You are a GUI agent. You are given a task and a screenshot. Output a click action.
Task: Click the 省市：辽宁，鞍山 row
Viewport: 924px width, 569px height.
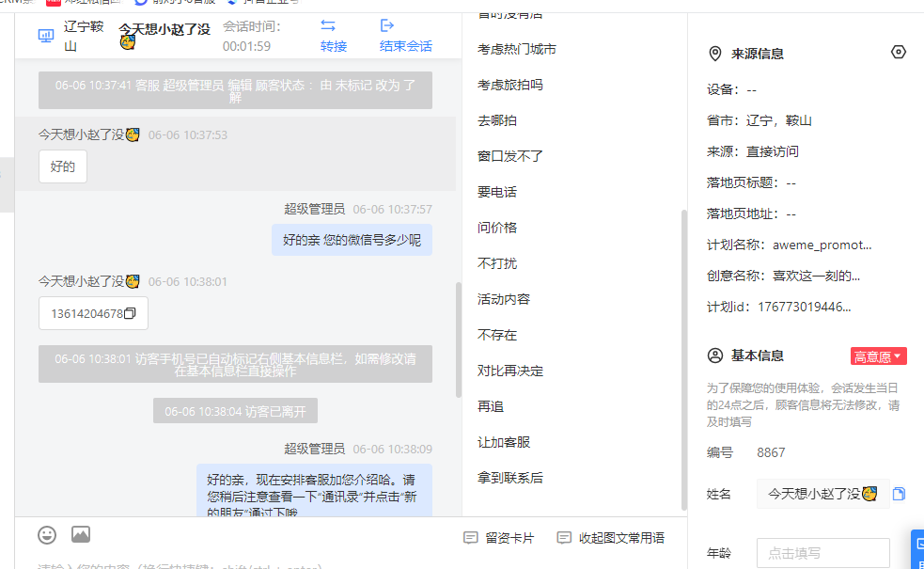tap(759, 121)
